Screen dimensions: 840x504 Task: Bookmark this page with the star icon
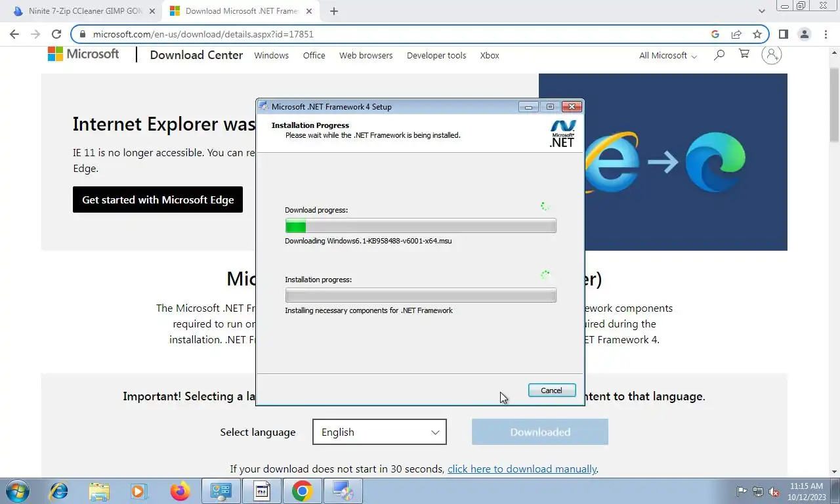click(757, 34)
